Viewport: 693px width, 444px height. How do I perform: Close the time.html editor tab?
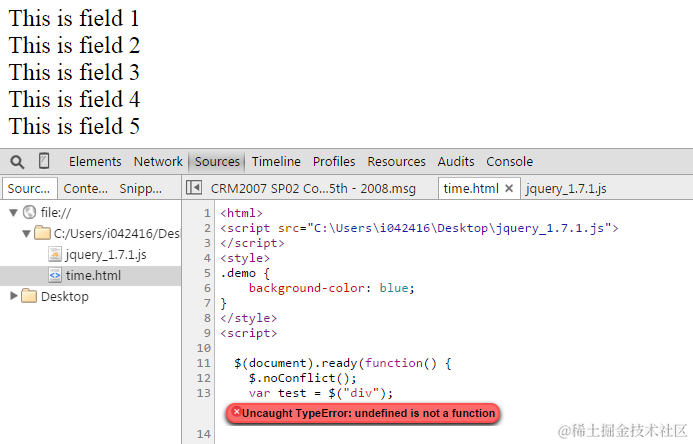tap(509, 189)
